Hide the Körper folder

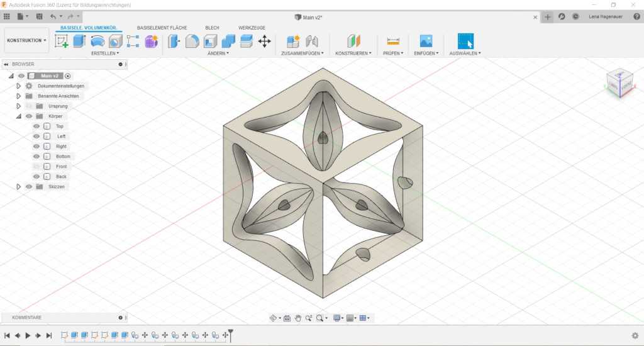click(x=29, y=116)
